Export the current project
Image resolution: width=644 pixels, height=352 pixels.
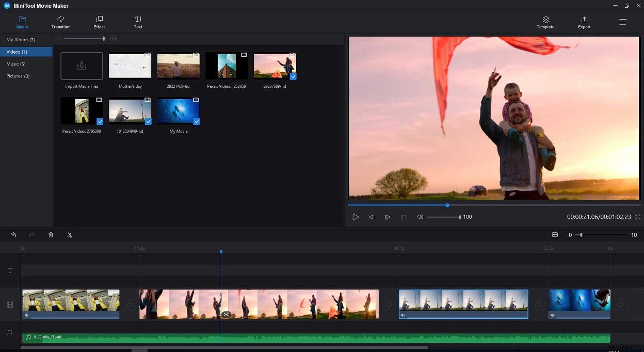(x=584, y=22)
